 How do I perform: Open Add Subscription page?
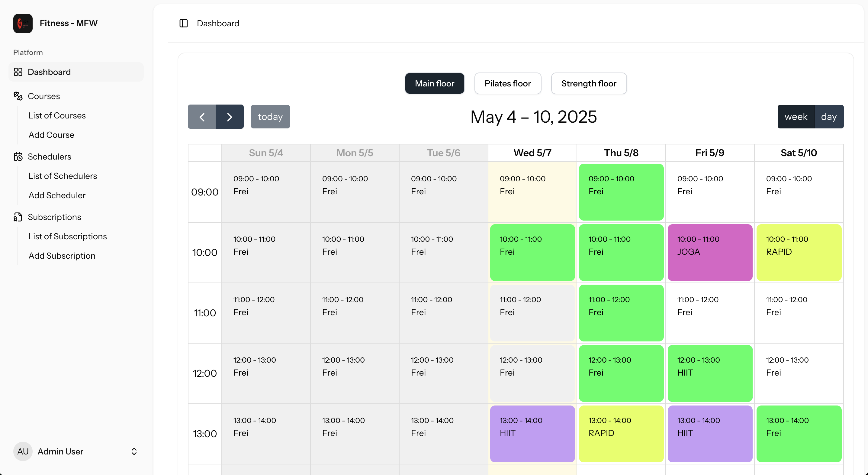pyautogui.click(x=62, y=256)
